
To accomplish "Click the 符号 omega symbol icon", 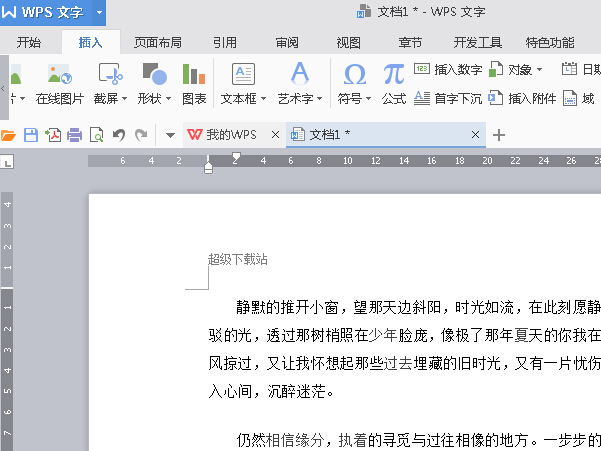I will tap(355, 74).
